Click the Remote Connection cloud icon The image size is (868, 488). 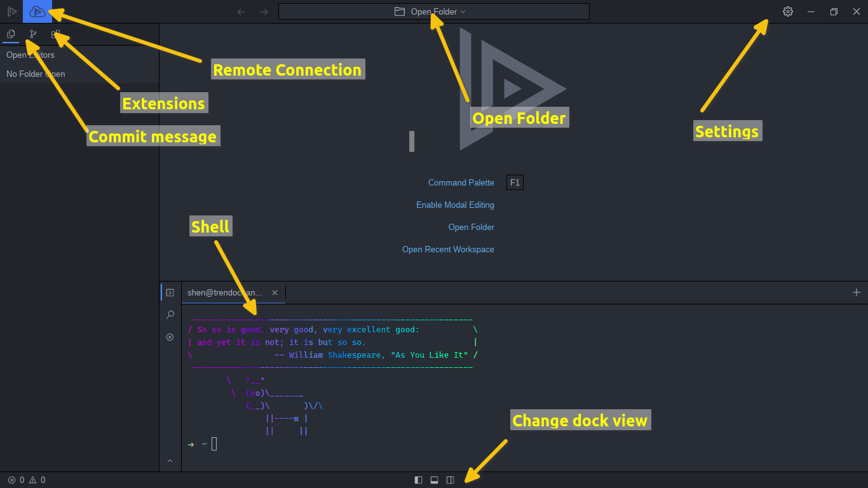pos(37,11)
